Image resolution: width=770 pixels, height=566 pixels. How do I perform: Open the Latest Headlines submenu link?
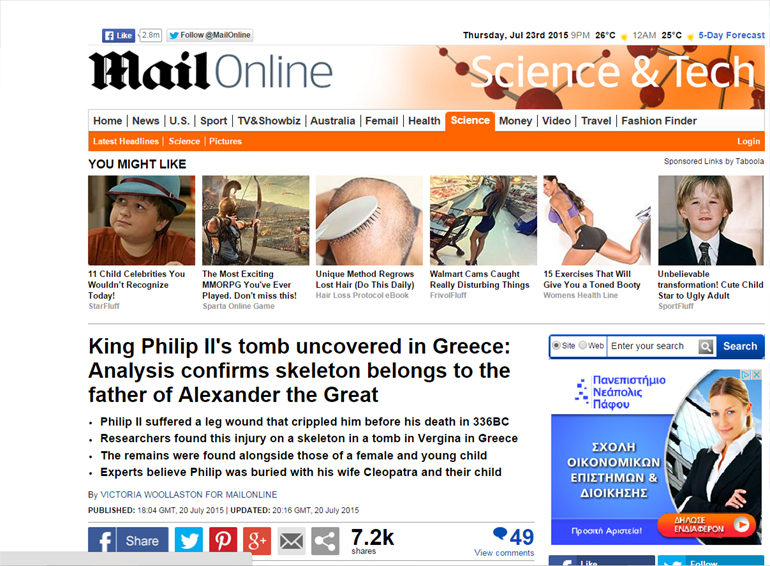[126, 141]
